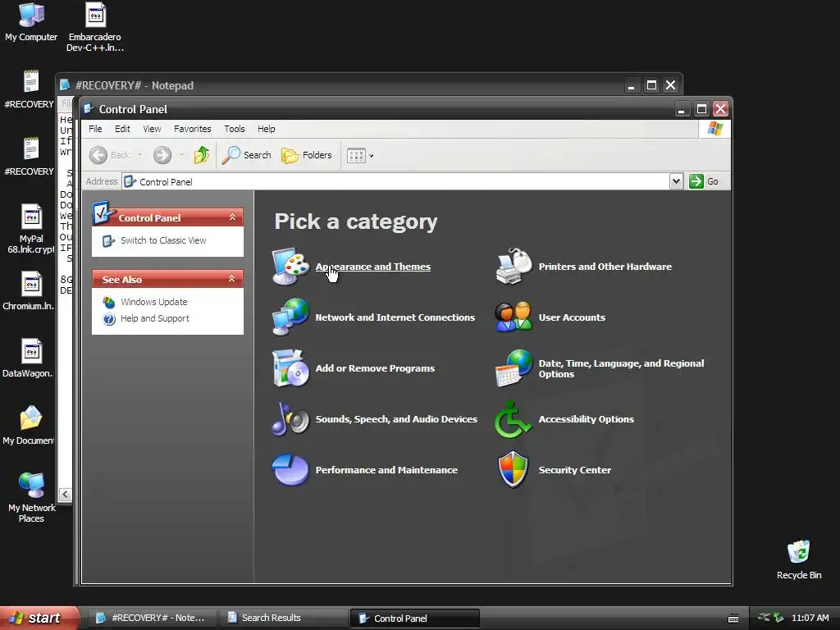Open the Forward button history dropdown arrow
Viewport: 840px width, 630px height.
(x=181, y=155)
